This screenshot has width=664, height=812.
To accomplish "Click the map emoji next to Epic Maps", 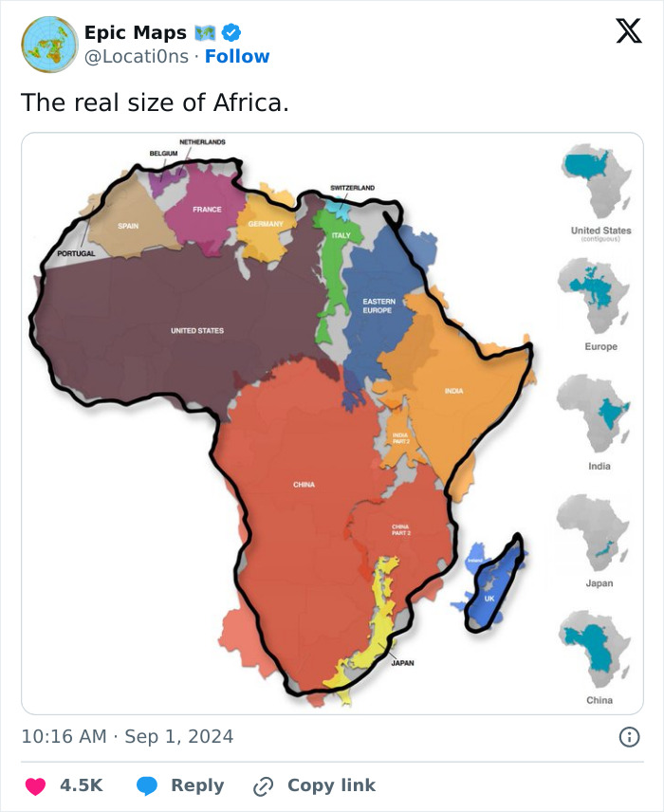I will click(205, 32).
